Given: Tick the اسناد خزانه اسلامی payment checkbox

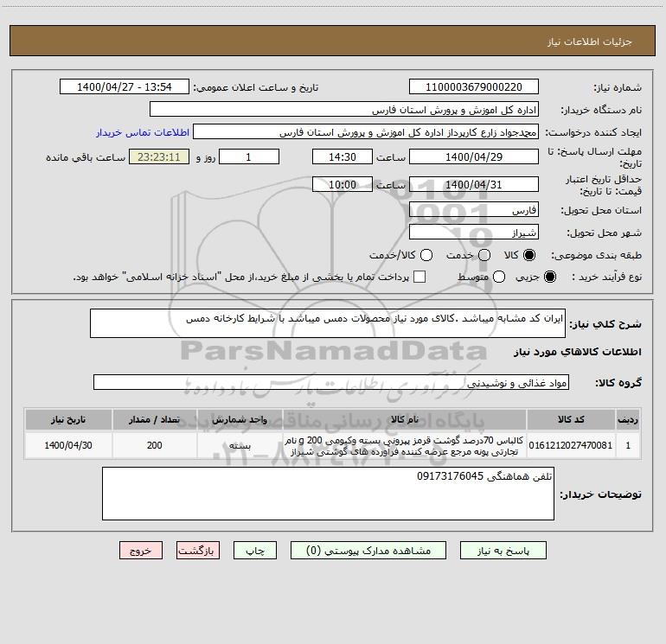Looking at the screenshot, I should pyautogui.click(x=419, y=277).
